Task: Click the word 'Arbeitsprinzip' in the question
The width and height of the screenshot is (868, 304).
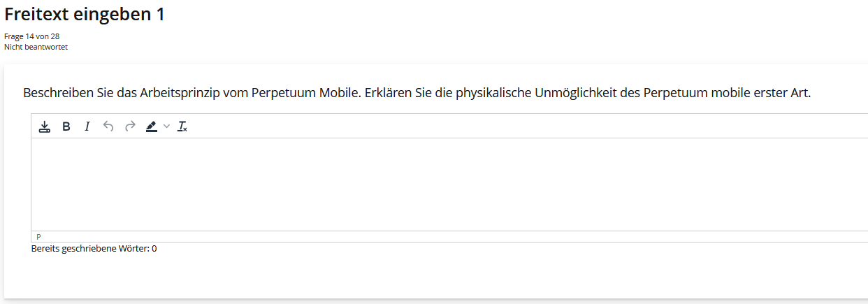Action: (179, 93)
